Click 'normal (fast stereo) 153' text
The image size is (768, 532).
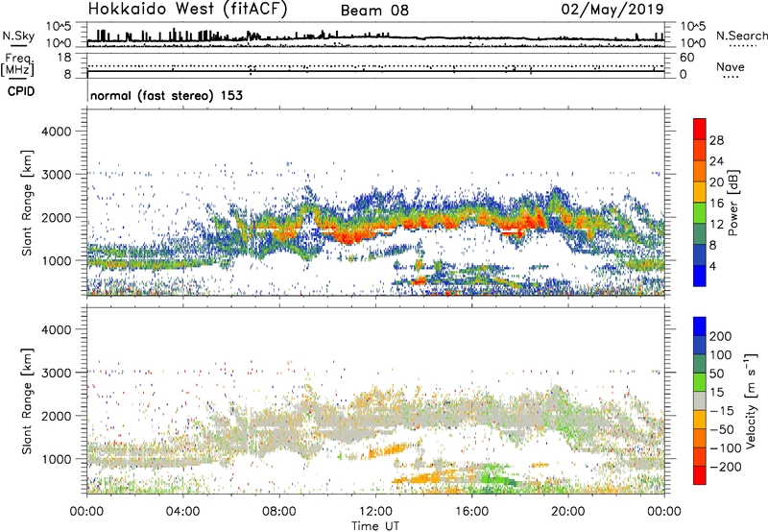click(x=166, y=95)
